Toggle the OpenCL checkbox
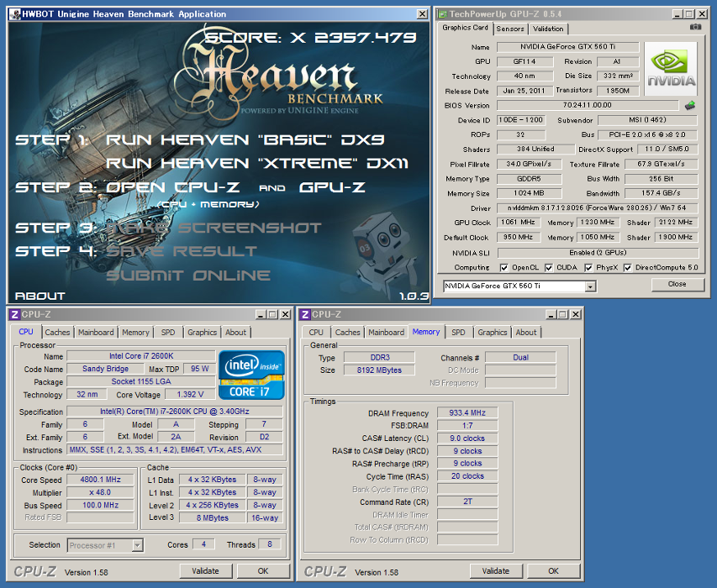Screen dimensions: 717x588 click(x=503, y=268)
